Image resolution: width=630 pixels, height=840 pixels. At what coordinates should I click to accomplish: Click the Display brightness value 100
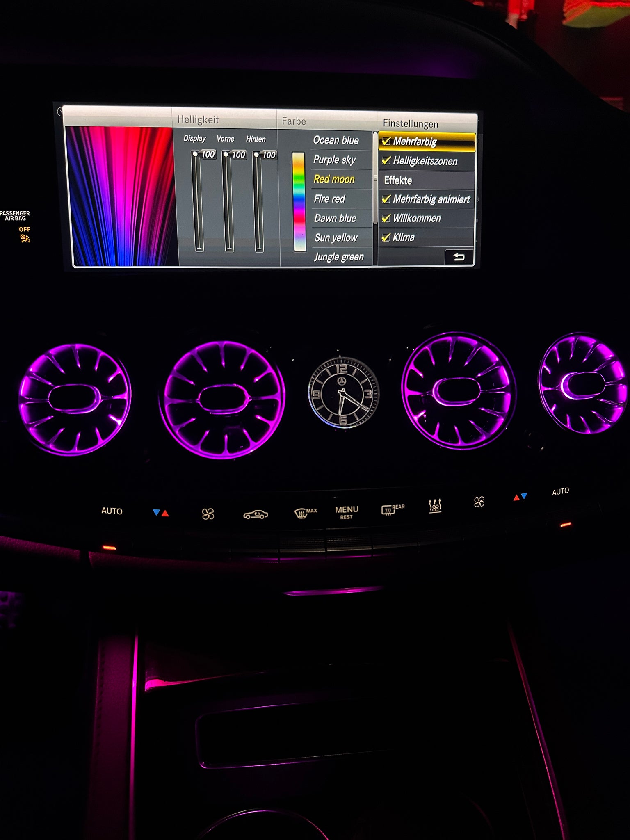coord(208,154)
